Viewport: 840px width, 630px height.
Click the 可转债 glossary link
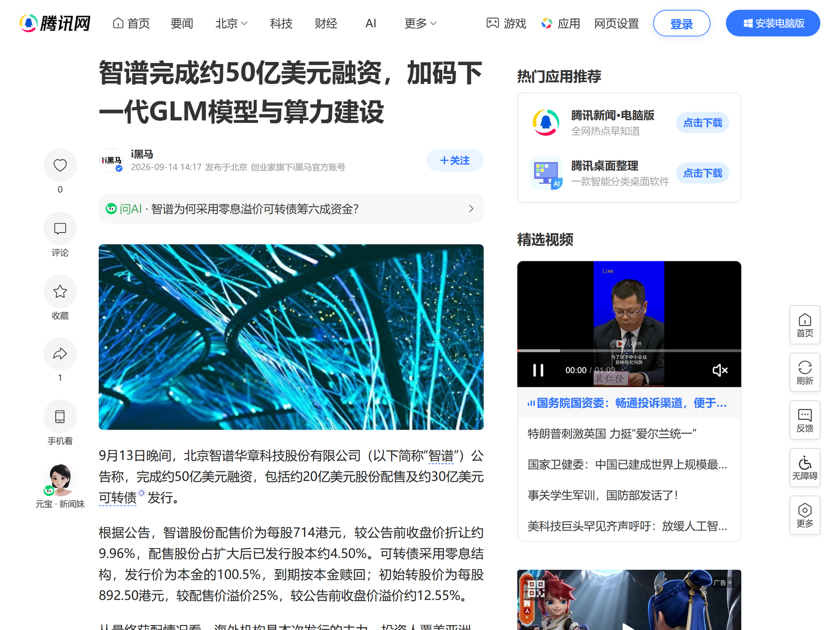(118, 497)
